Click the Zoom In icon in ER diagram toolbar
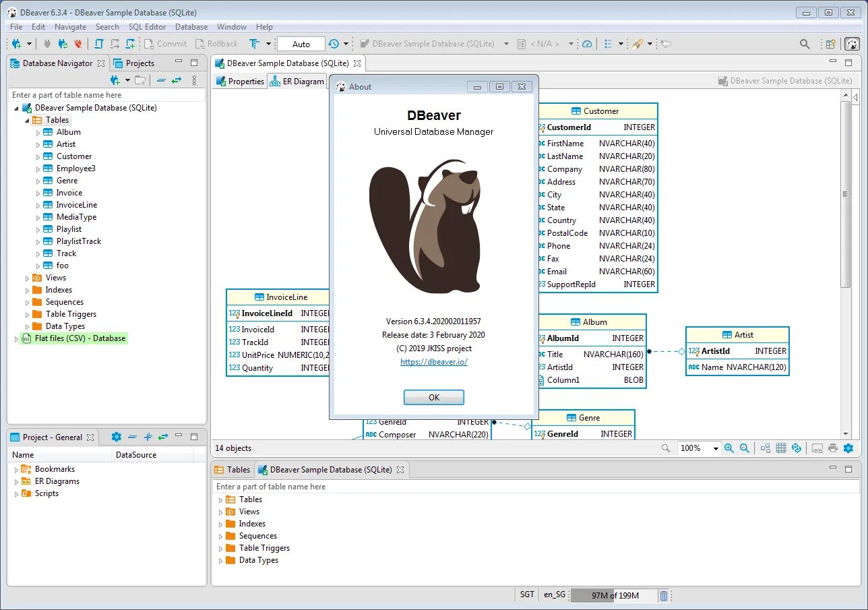Image resolution: width=868 pixels, height=610 pixels. [x=729, y=448]
